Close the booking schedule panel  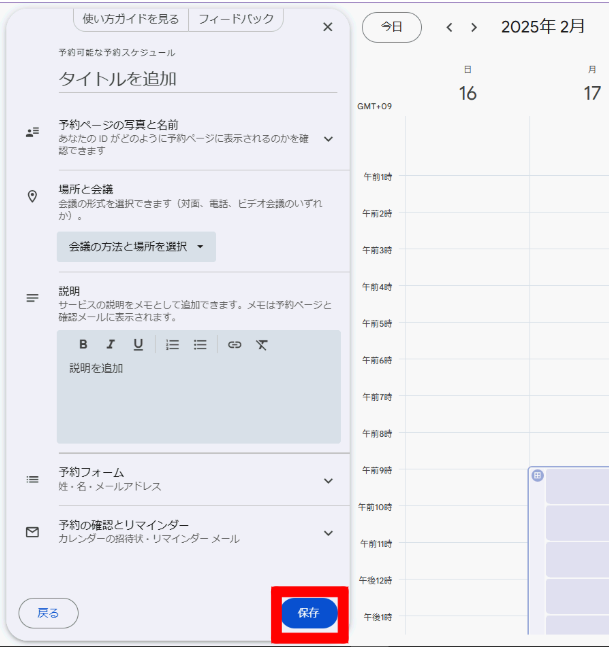pyautogui.click(x=328, y=27)
